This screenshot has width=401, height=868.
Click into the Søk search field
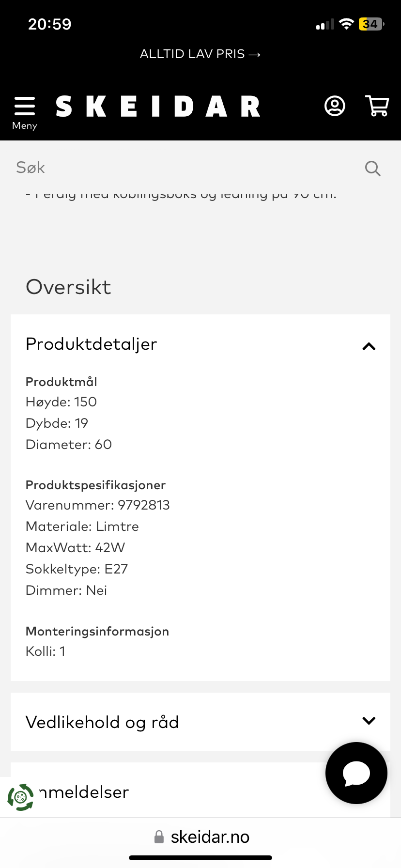click(x=184, y=168)
